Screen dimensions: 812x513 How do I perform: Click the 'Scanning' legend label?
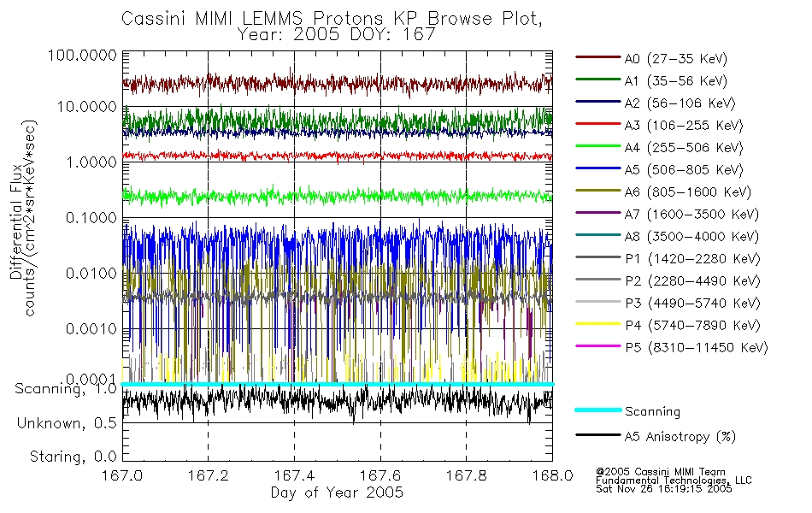[x=652, y=412]
